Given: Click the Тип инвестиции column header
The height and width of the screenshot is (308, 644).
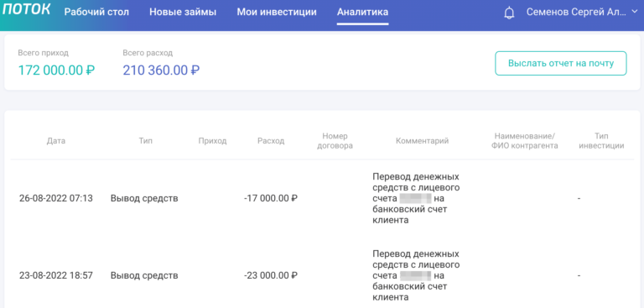Looking at the screenshot, I should click(601, 141).
